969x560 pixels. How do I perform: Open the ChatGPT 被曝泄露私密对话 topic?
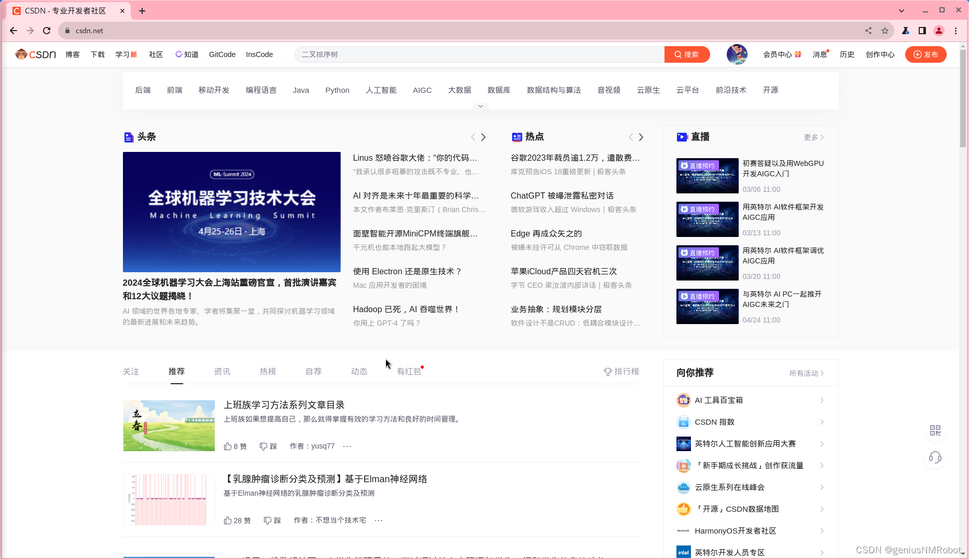(x=562, y=195)
